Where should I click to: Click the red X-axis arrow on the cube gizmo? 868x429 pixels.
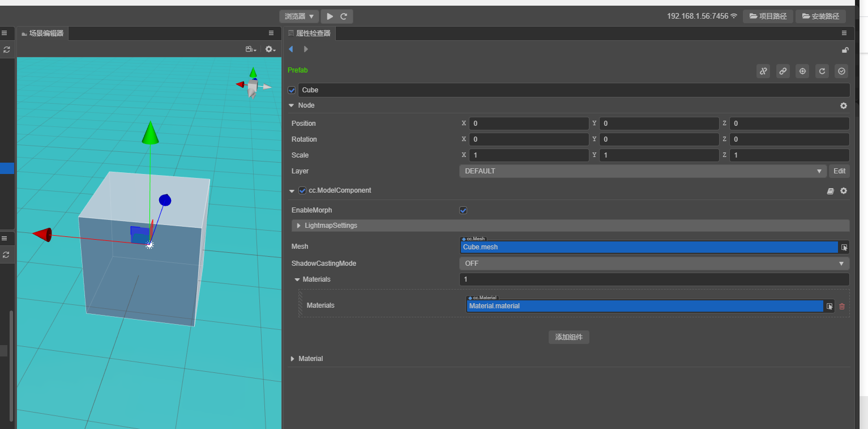pyautogui.click(x=42, y=235)
